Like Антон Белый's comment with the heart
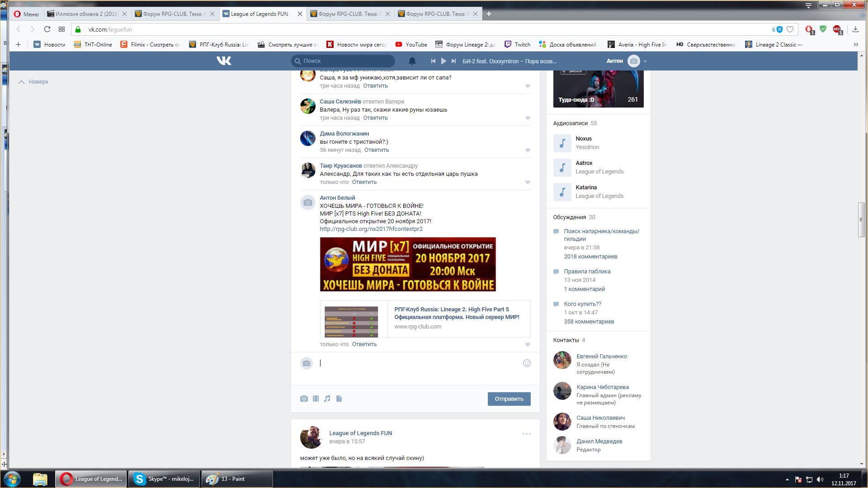 click(528, 345)
